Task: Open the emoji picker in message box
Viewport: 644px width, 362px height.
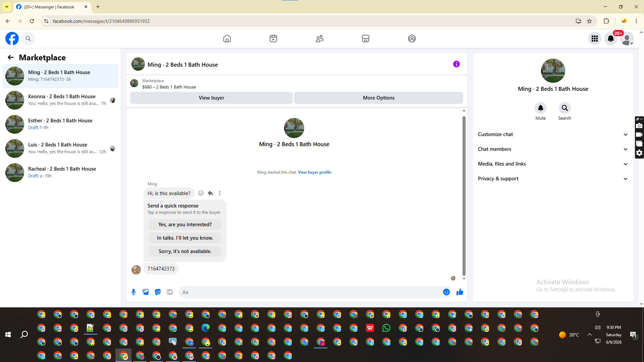Action: click(x=446, y=292)
